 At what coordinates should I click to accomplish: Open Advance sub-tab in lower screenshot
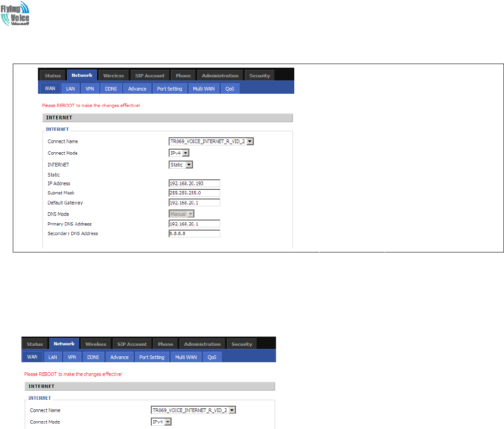(x=120, y=357)
